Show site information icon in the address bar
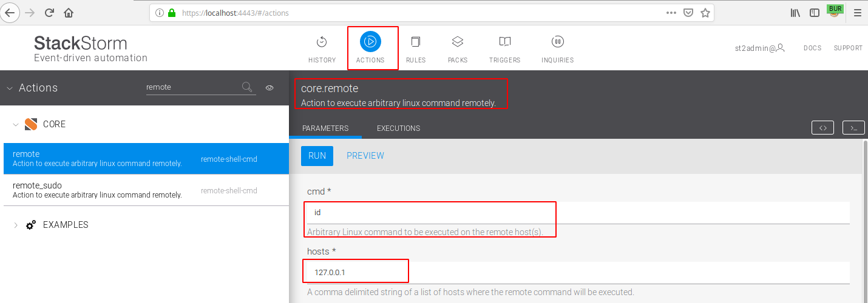This screenshot has height=303, width=868. [160, 12]
